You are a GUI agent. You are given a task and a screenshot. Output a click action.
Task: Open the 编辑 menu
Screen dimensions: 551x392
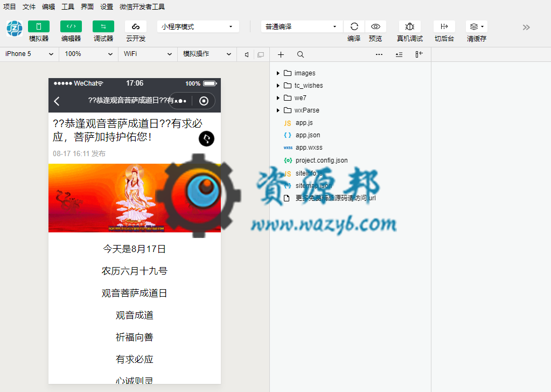(x=48, y=6)
